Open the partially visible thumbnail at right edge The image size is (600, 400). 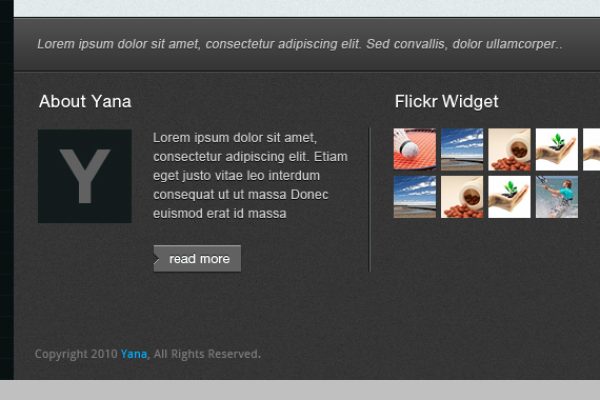pyautogui.click(x=592, y=149)
